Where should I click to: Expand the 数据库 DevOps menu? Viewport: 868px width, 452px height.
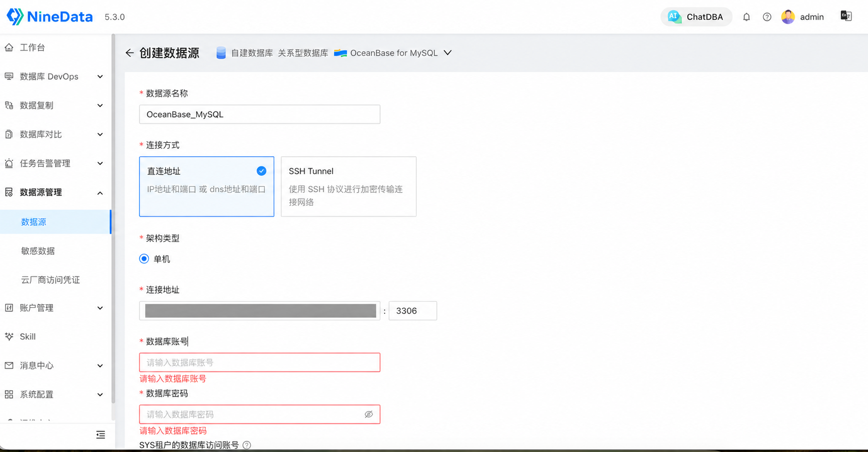[55, 76]
